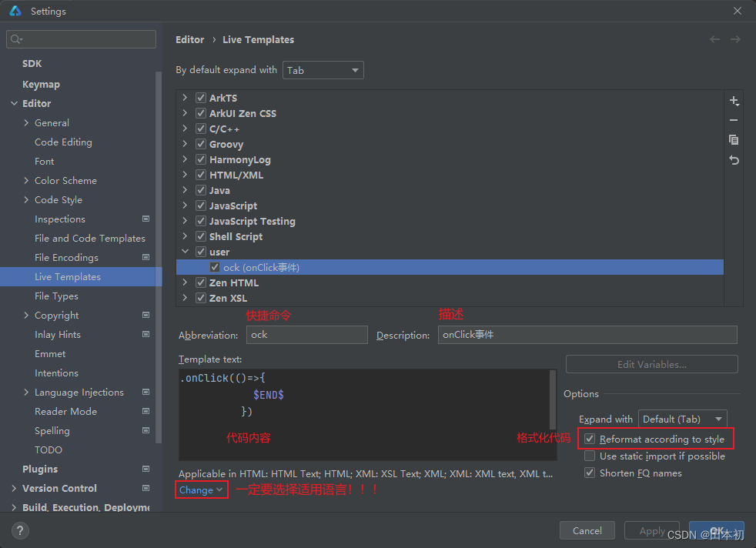Image resolution: width=756 pixels, height=548 pixels.
Task: Toggle the HarmonyLog group checkbox
Action: [x=201, y=159]
